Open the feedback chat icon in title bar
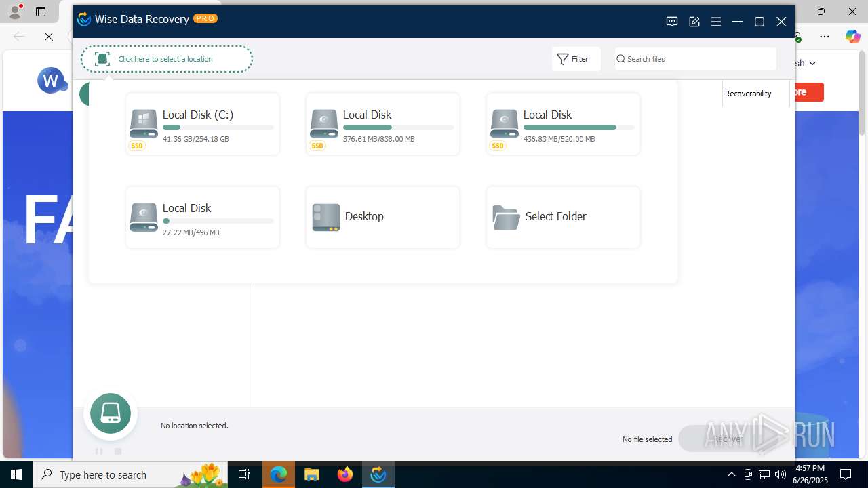 672,22
